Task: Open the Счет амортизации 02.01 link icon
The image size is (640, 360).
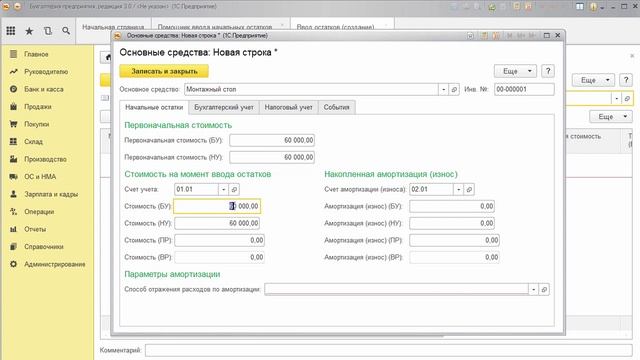Action: click(x=469, y=189)
